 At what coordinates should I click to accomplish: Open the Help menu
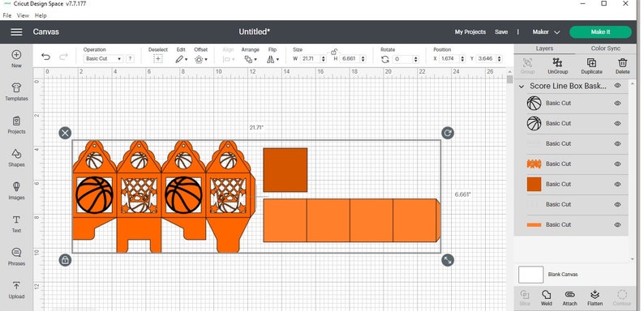tap(41, 15)
